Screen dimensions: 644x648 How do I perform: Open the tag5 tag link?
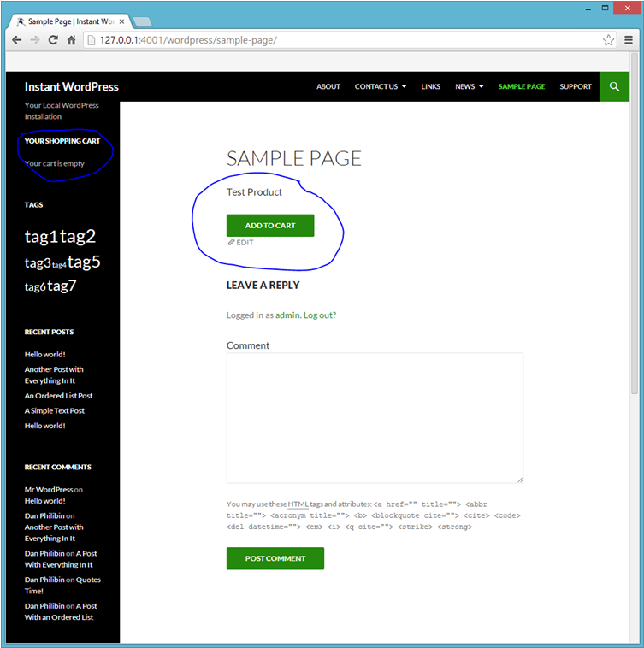[84, 262]
